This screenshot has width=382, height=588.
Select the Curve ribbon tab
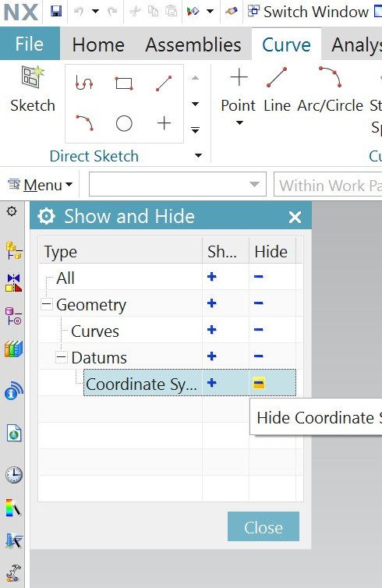286,45
